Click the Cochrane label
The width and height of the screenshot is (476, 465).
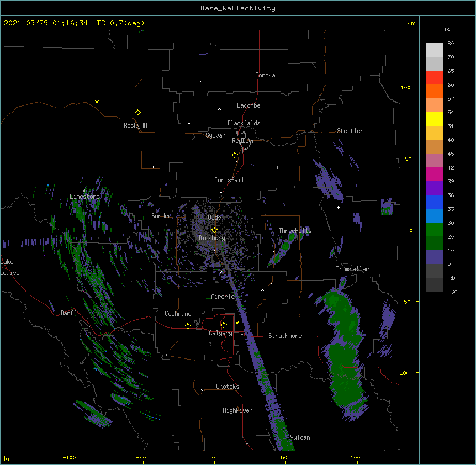tap(178, 314)
